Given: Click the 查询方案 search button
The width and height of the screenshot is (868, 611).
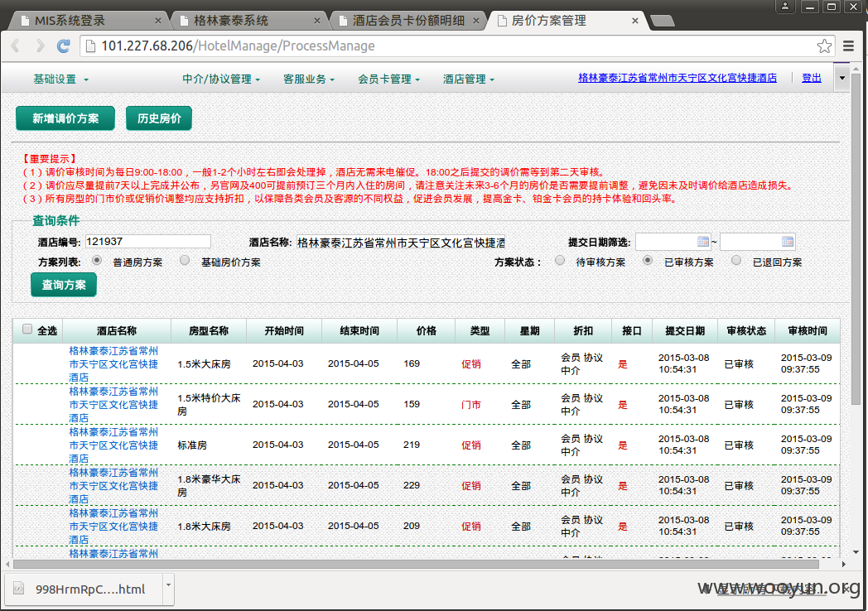Looking at the screenshot, I should coord(64,285).
